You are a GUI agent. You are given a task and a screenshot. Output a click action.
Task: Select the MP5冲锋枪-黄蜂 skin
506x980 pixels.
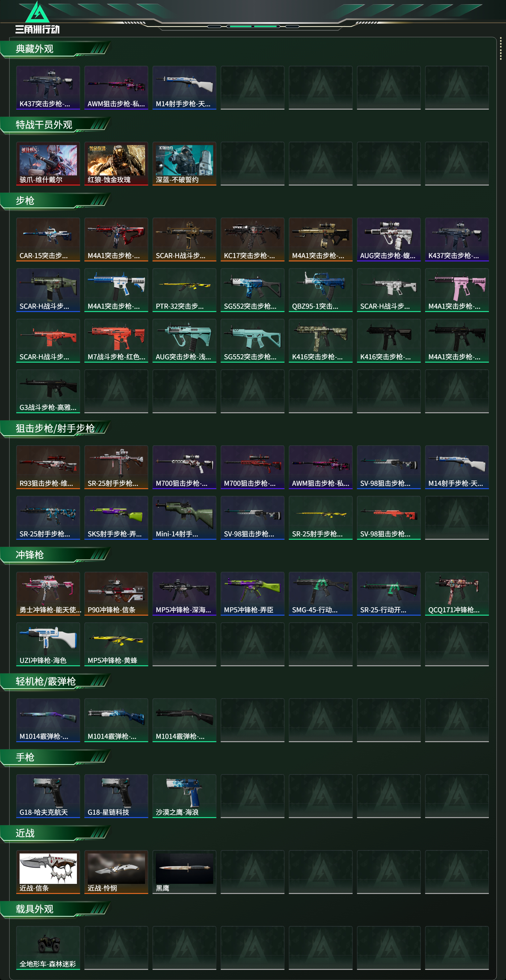116,644
